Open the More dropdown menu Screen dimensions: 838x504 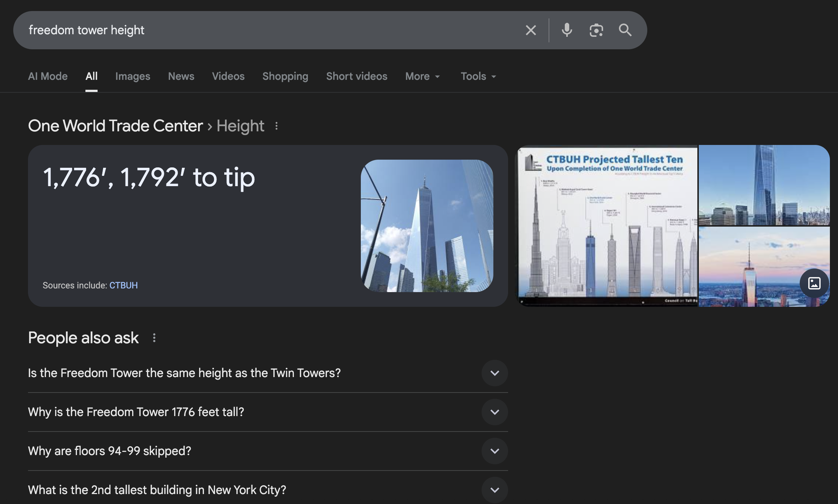coord(422,76)
